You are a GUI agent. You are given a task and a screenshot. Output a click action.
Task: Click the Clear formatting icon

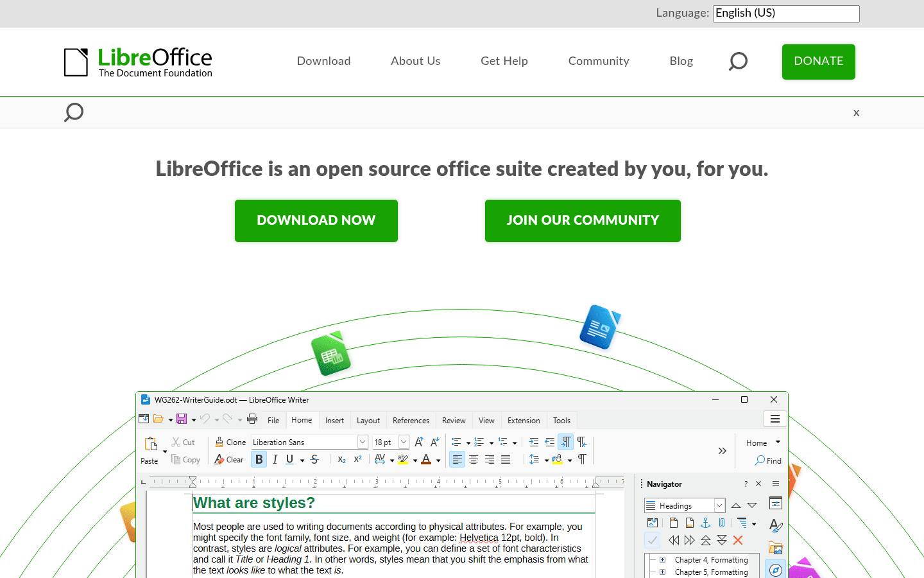coord(219,459)
